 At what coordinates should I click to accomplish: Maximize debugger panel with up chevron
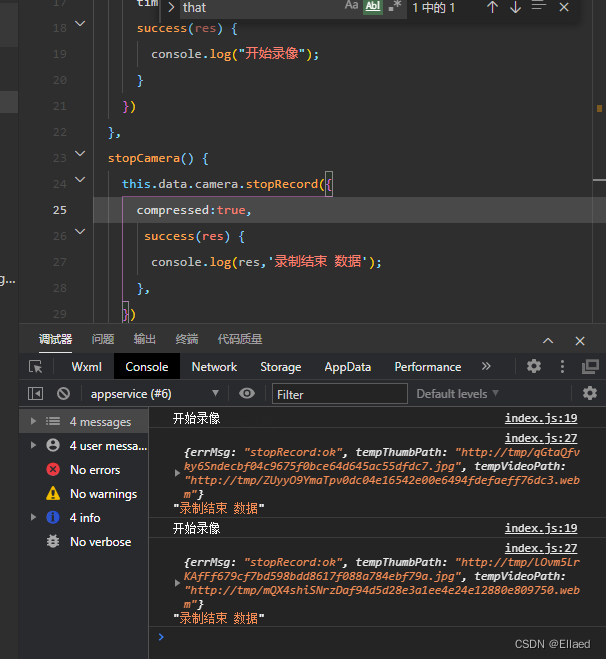pyautogui.click(x=548, y=341)
